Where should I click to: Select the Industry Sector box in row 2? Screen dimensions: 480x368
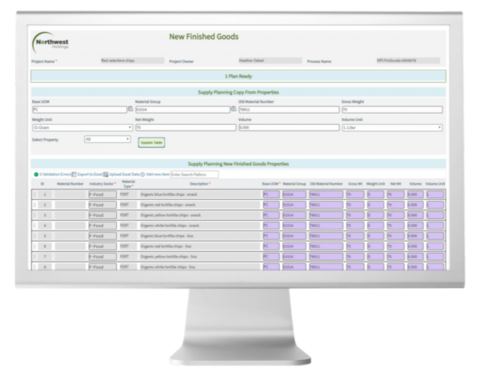pos(102,205)
